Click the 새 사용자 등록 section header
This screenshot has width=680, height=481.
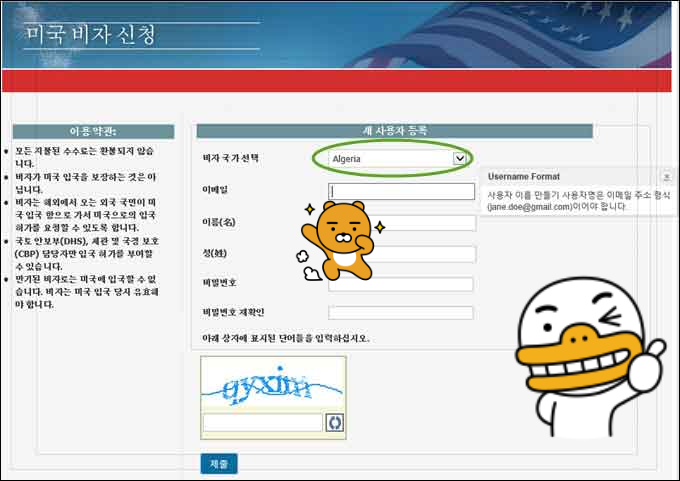click(395, 131)
